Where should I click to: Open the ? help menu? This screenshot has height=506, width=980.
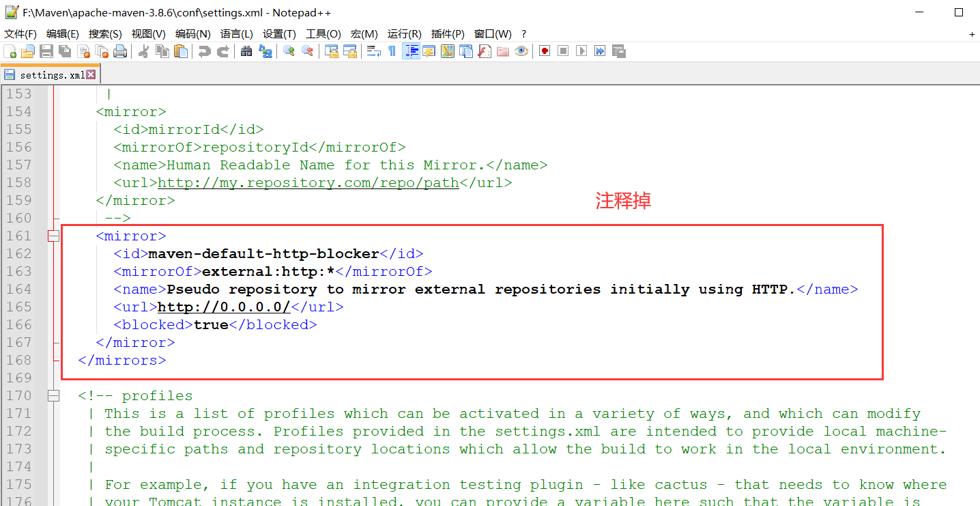tap(523, 34)
